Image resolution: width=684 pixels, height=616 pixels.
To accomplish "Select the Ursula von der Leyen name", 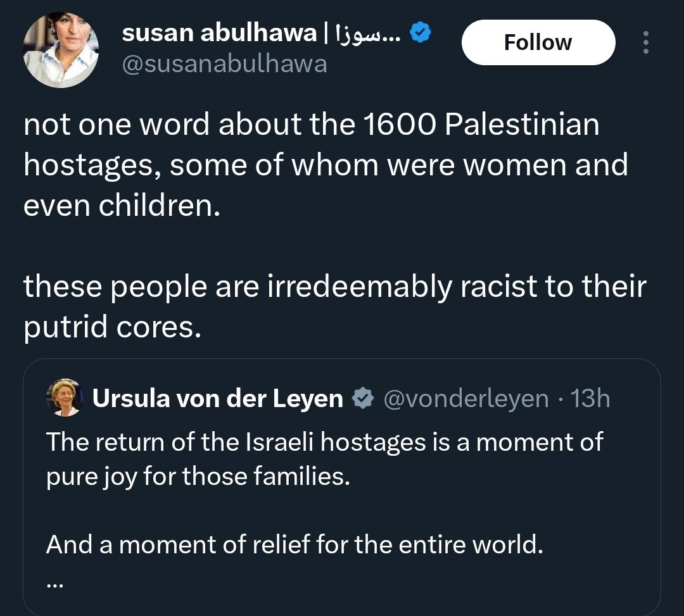I will [217, 399].
